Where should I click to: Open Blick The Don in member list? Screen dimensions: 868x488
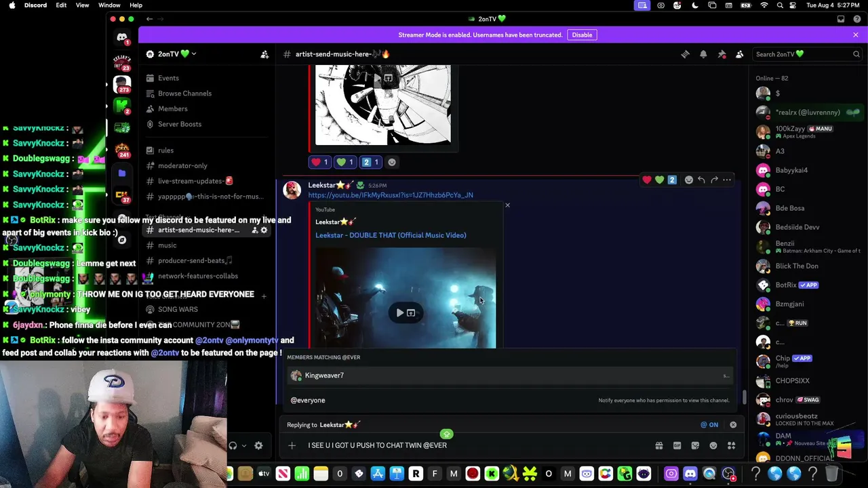(808, 266)
